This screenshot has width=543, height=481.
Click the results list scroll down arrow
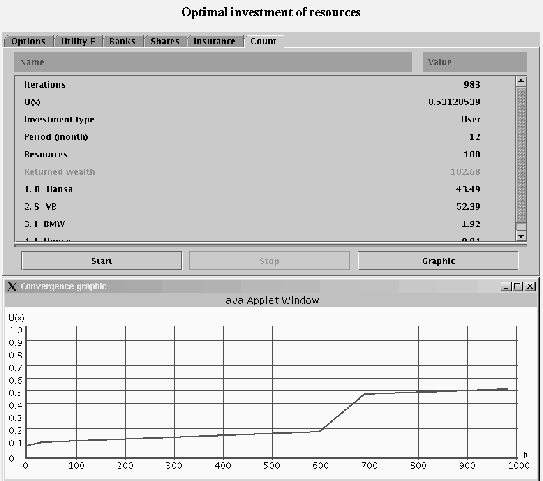521,236
